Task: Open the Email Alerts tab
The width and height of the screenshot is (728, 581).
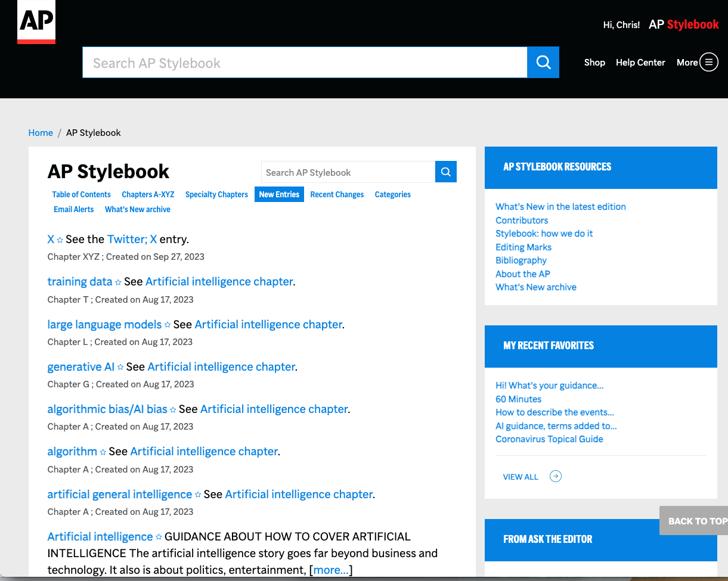Action: [74, 209]
